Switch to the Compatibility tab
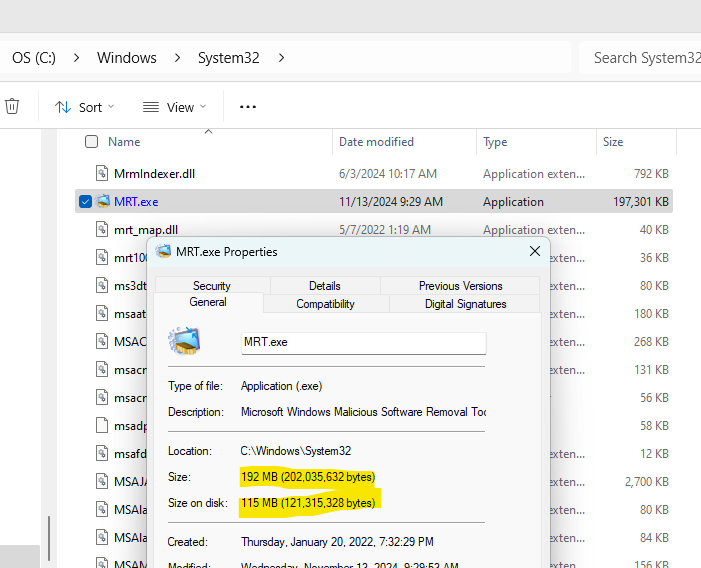This screenshot has height=568, width=701. click(x=325, y=304)
